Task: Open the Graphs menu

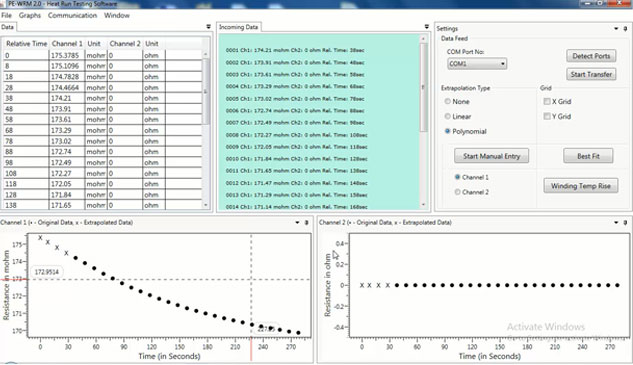Action: coord(30,15)
